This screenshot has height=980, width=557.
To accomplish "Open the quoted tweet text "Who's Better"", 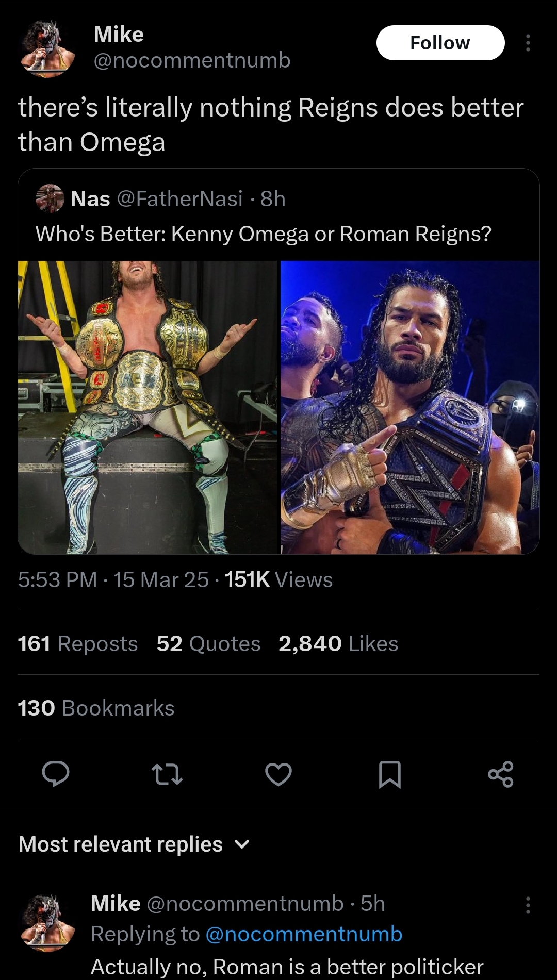I will point(263,234).
